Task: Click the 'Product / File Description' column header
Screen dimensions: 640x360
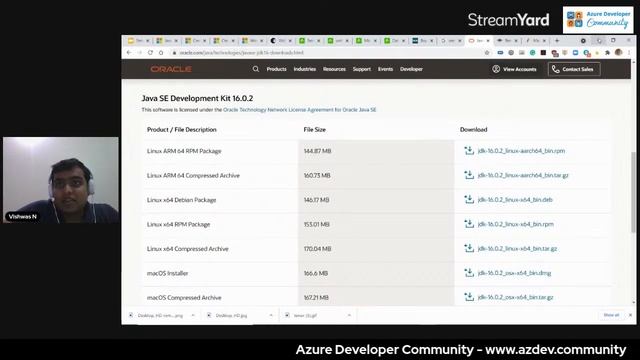Action: pos(182,129)
